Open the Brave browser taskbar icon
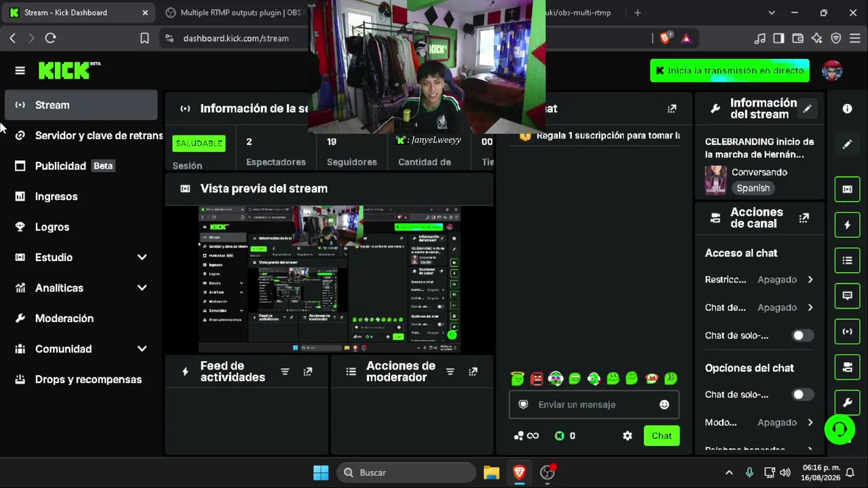 (519, 472)
